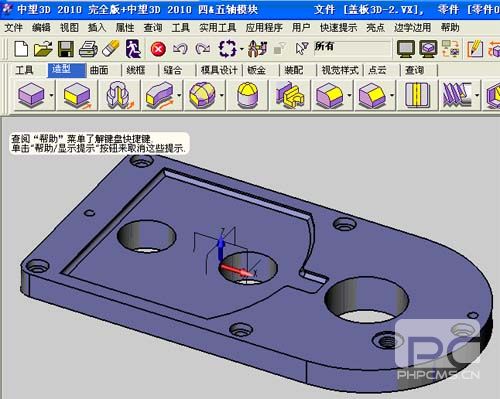Image resolution: width=500 pixels, height=399 pixels.
Task: Click the first monitor display icon
Action: pyautogui.click(x=406, y=49)
